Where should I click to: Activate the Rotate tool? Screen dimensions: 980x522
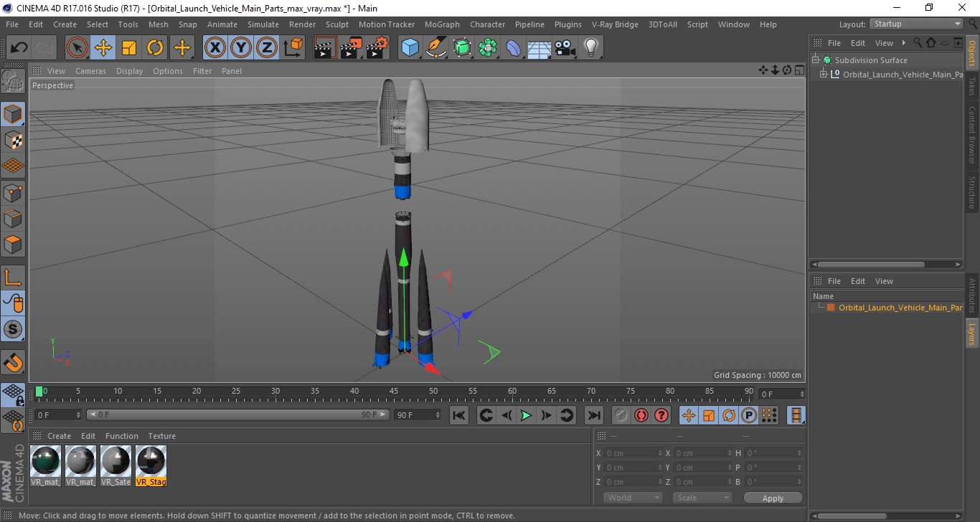pos(155,48)
